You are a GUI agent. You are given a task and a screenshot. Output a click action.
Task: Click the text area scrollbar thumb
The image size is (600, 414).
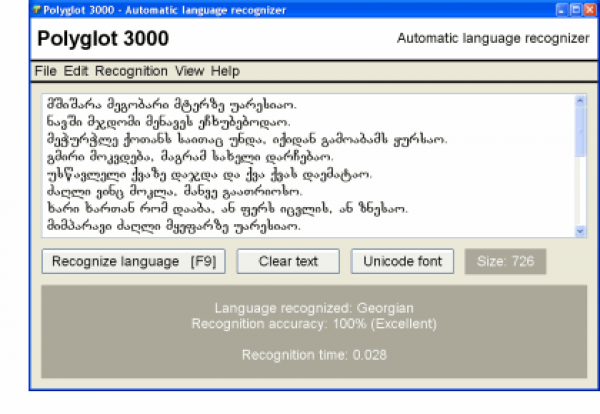pyautogui.click(x=580, y=131)
